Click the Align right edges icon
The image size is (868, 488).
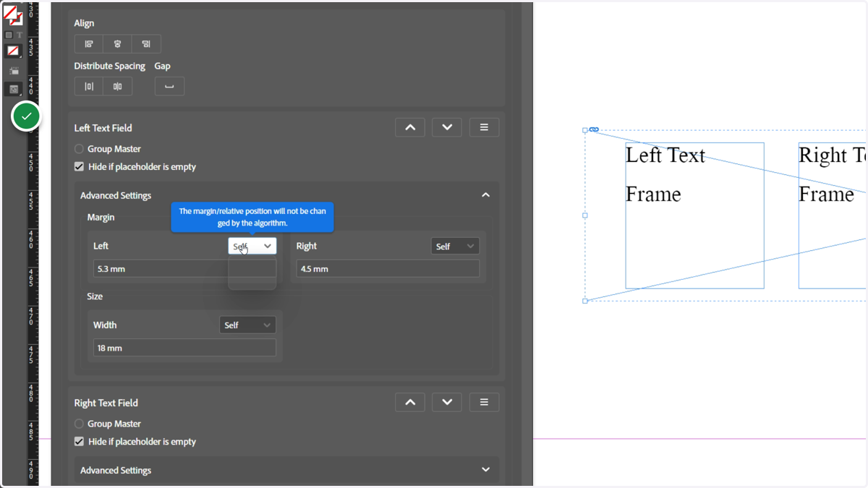146,44
